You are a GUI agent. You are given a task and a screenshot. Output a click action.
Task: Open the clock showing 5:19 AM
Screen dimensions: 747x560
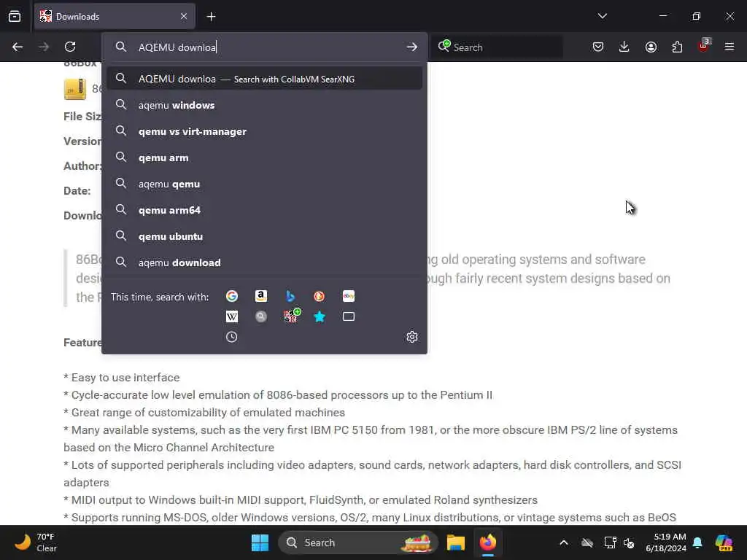click(x=666, y=542)
